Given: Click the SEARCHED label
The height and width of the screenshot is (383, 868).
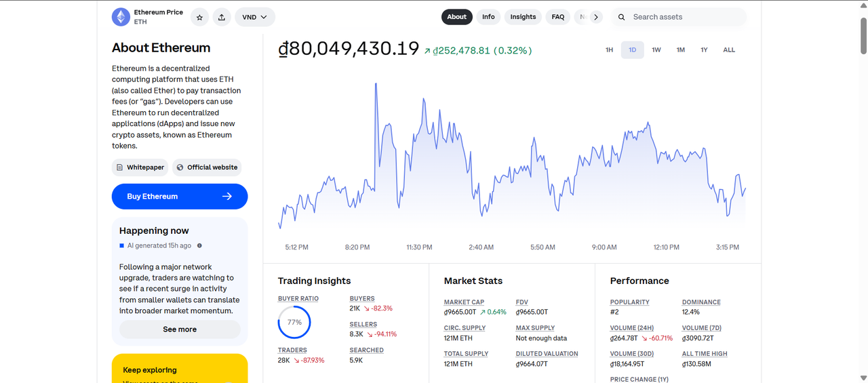Looking at the screenshot, I should click(x=367, y=350).
